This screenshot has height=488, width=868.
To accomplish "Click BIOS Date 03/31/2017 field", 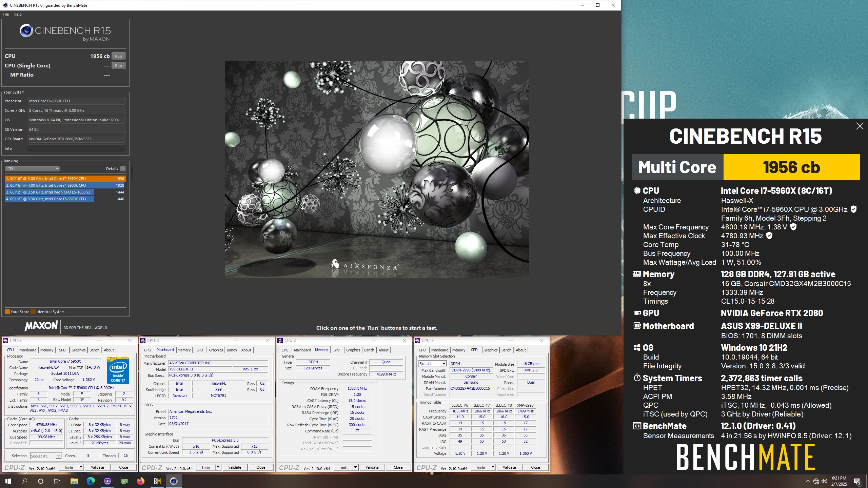I will point(218,424).
